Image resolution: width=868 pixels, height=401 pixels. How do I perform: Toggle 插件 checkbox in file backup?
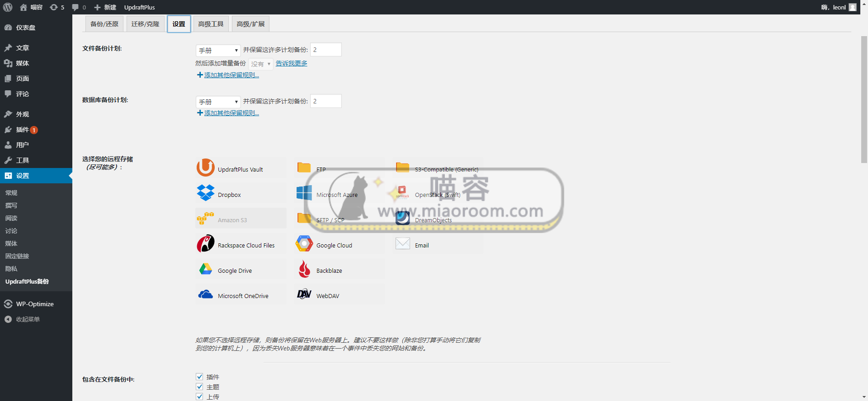point(199,377)
